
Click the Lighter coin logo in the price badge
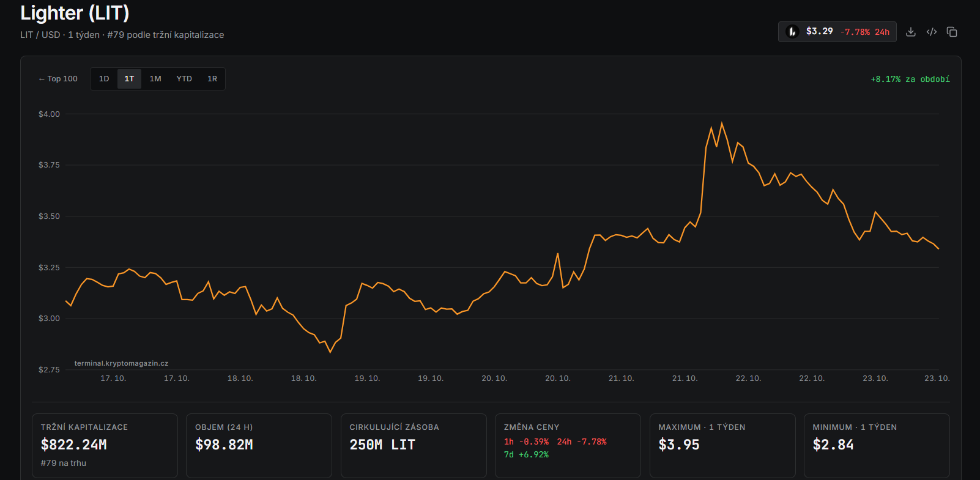pyautogui.click(x=792, y=32)
